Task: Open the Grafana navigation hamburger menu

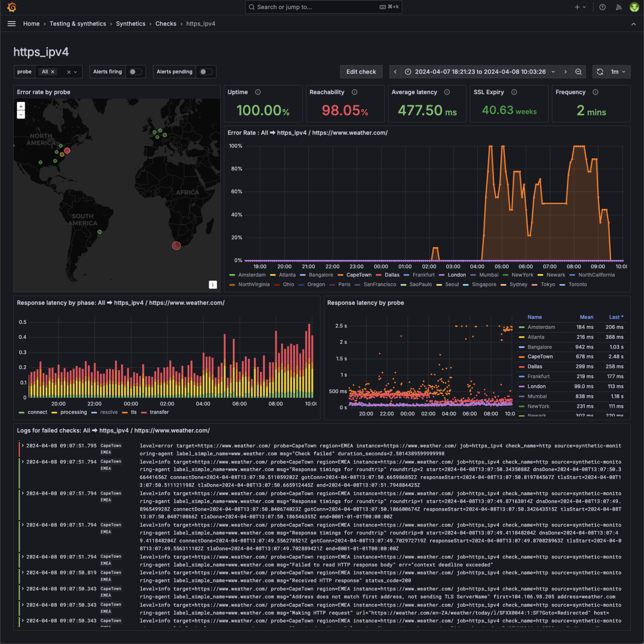Action: tap(11, 23)
